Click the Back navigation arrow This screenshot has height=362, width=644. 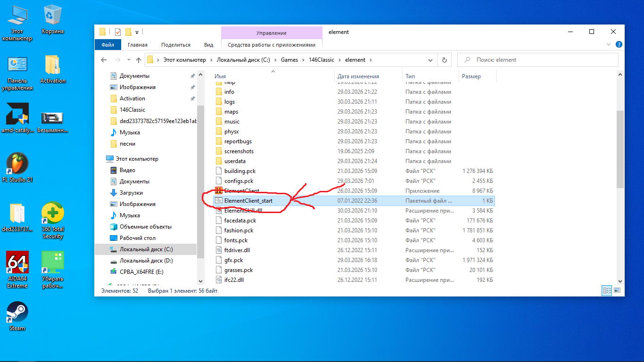104,60
